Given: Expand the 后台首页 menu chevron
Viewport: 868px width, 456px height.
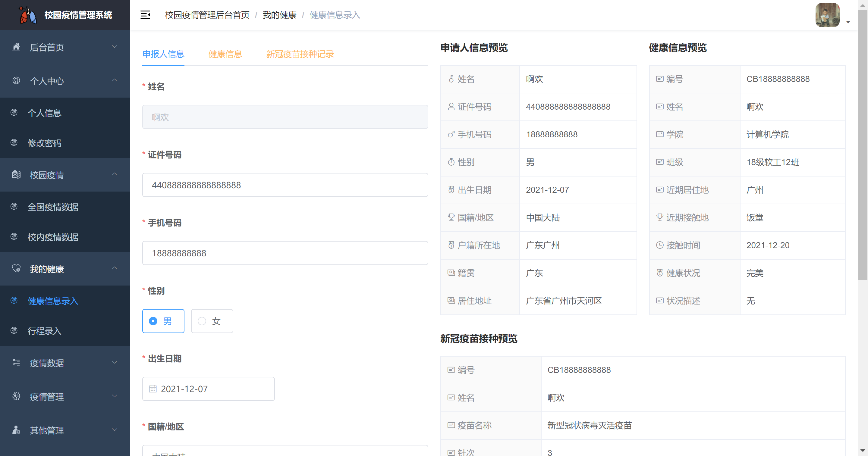Looking at the screenshot, I should click(x=115, y=46).
